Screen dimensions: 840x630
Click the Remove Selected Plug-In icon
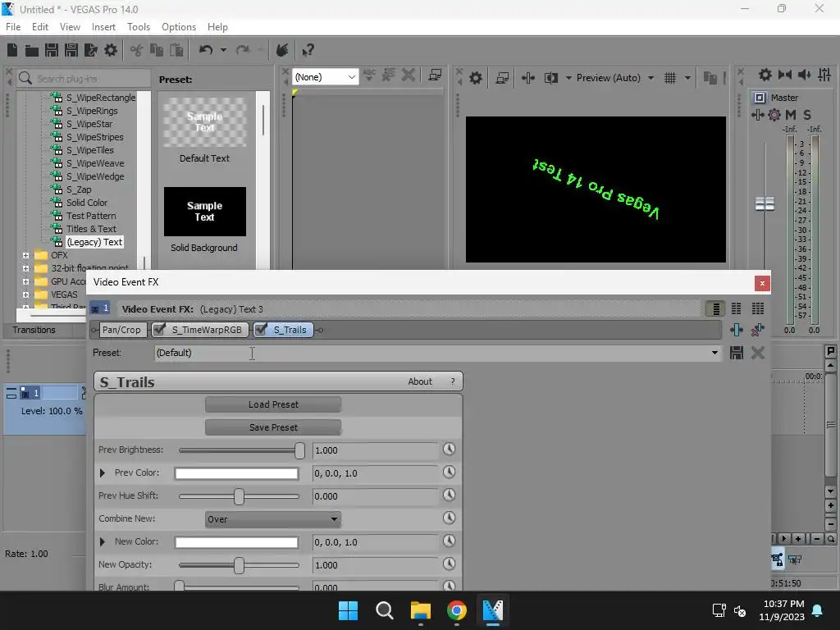757,330
